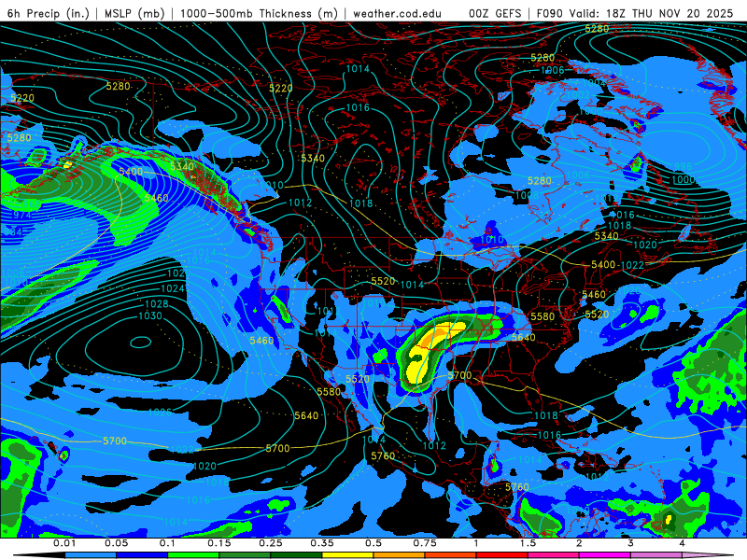Click the '0.75' legend value
This screenshot has width=747, height=560.
(425, 543)
